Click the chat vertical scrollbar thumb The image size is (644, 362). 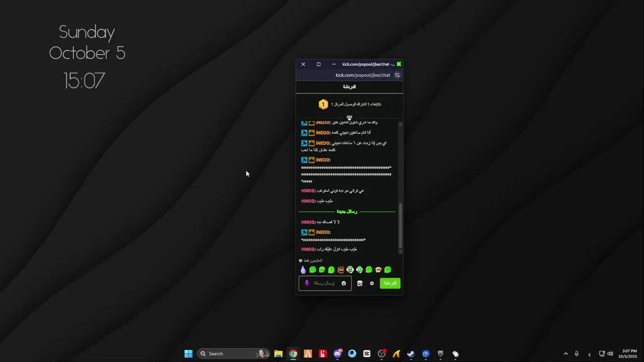coord(400,225)
